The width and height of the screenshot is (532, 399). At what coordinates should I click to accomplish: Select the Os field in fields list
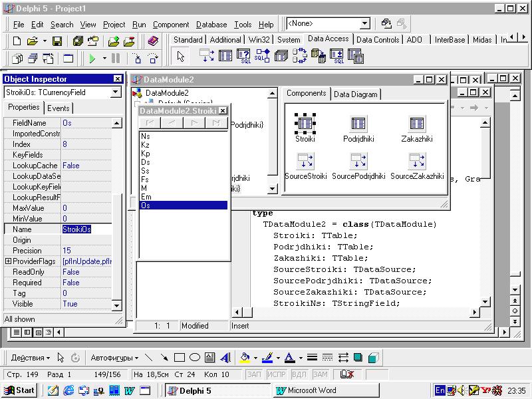pyautogui.click(x=184, y=205)
